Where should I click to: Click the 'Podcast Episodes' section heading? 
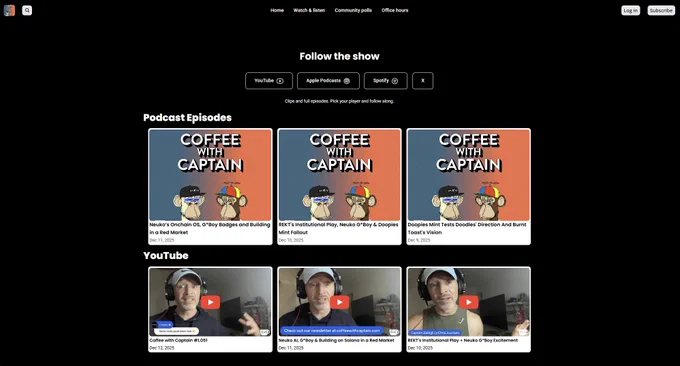point(187,118)
